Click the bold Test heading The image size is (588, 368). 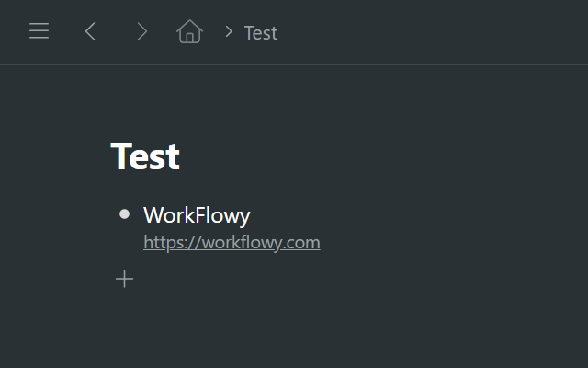(x=145, y=156)
